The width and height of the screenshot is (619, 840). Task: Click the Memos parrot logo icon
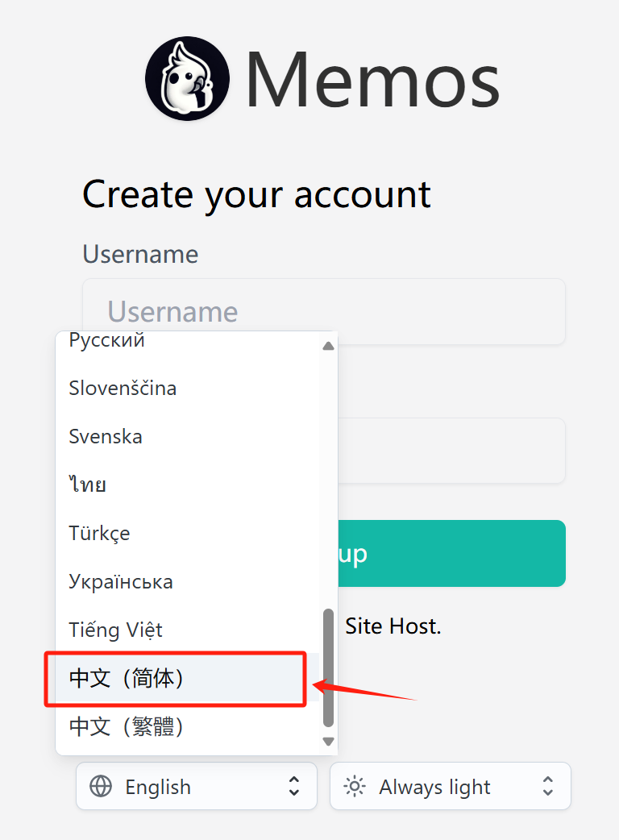pyautogui.click(x=187, y=79)
